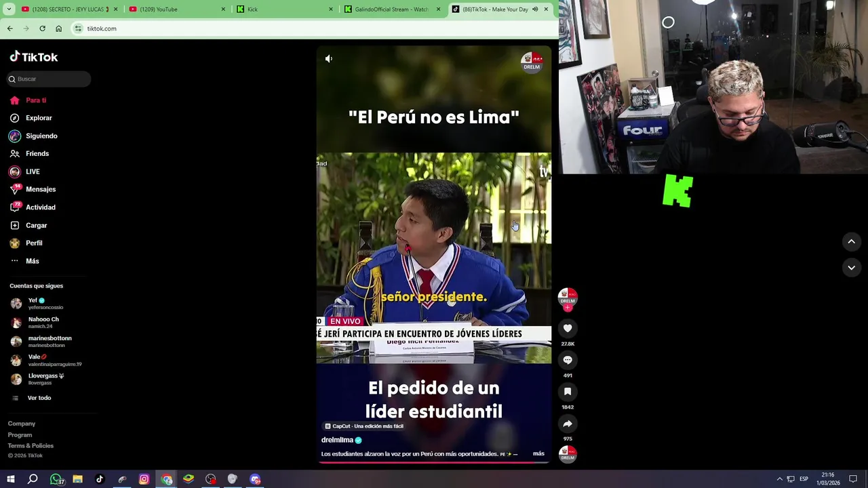The image size is (868, 488).
Task: Click the browser back arrow
Action: click(10, 28)
